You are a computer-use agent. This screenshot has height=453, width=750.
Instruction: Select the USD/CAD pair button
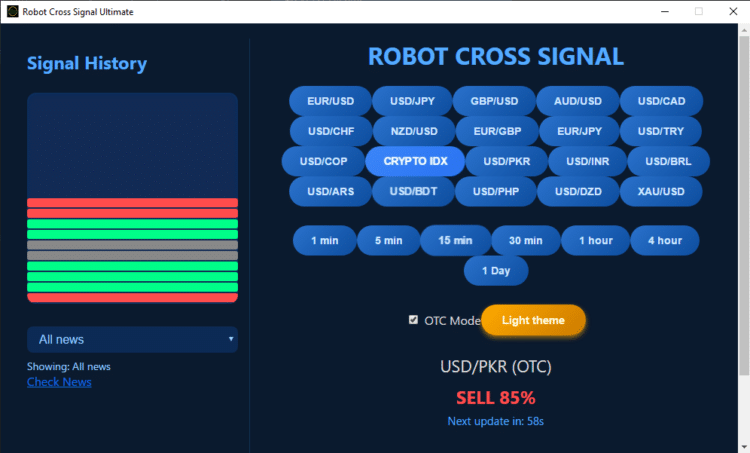coord(662,101)
